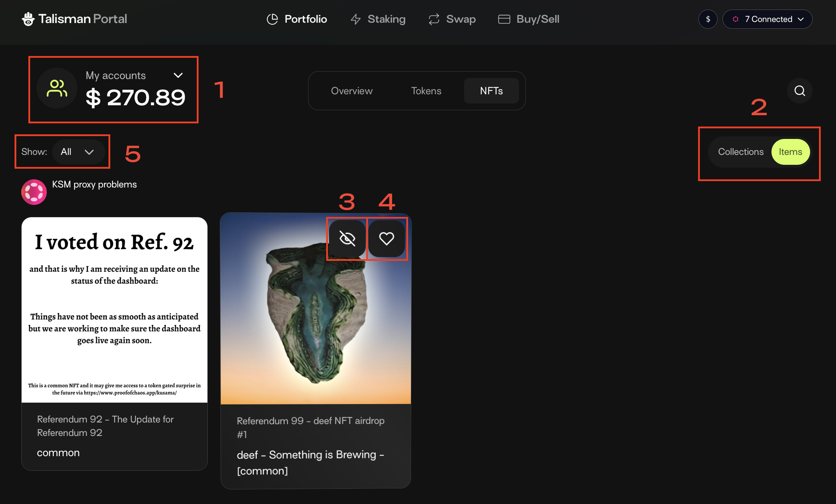Open the Show All filter dropdown
The height and width of the screenshot is (504, 836).
(x=78, y=152)
